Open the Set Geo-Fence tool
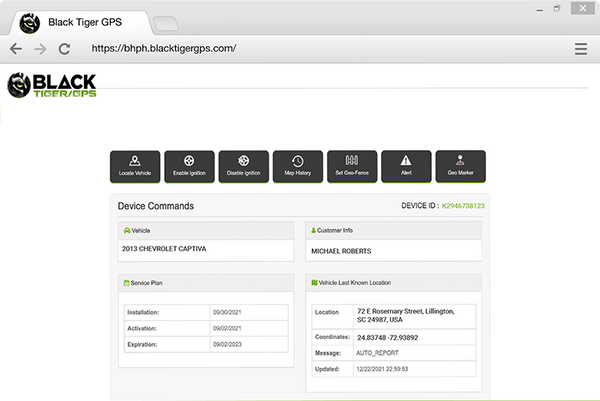The width and height of the screenshot is (600, 401). tap(352, 166)
